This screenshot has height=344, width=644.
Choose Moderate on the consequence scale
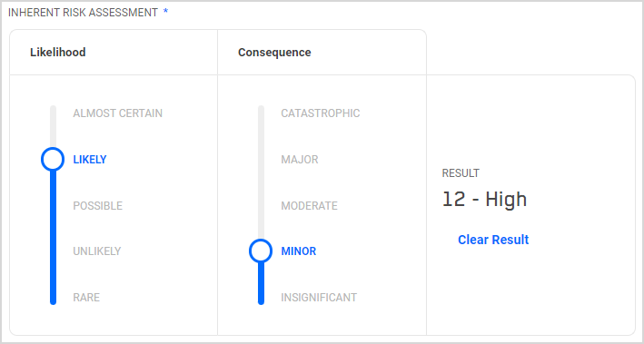pyautogui.click(x=309, y=206)
